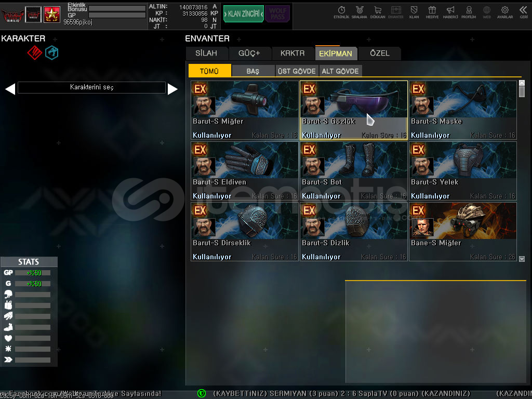Click the STATS panel header

[29, 262]
